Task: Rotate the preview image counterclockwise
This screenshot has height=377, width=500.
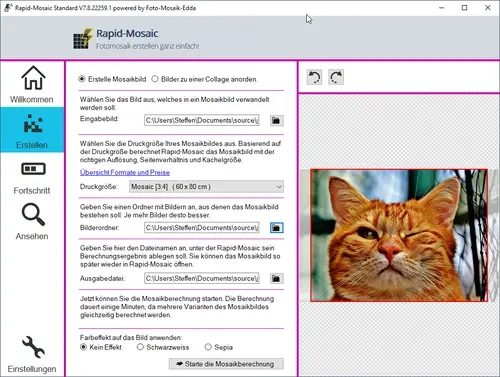Action: 314,77
